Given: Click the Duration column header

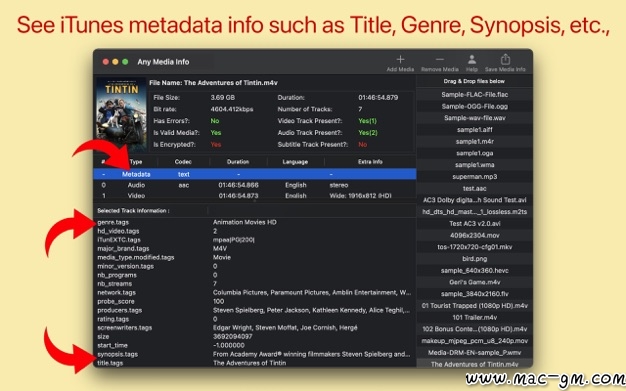Looking at the screenshot, I should [x=238, y=162].
